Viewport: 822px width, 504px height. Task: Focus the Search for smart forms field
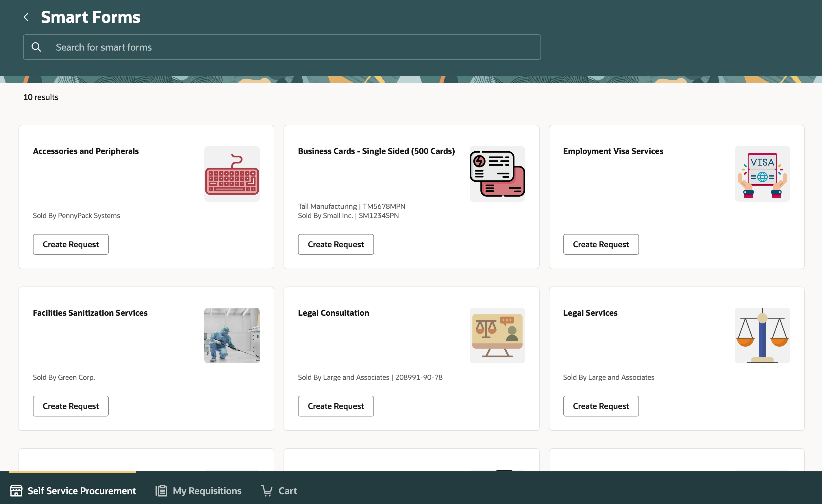pyautogui.click(x=294, y=47)
